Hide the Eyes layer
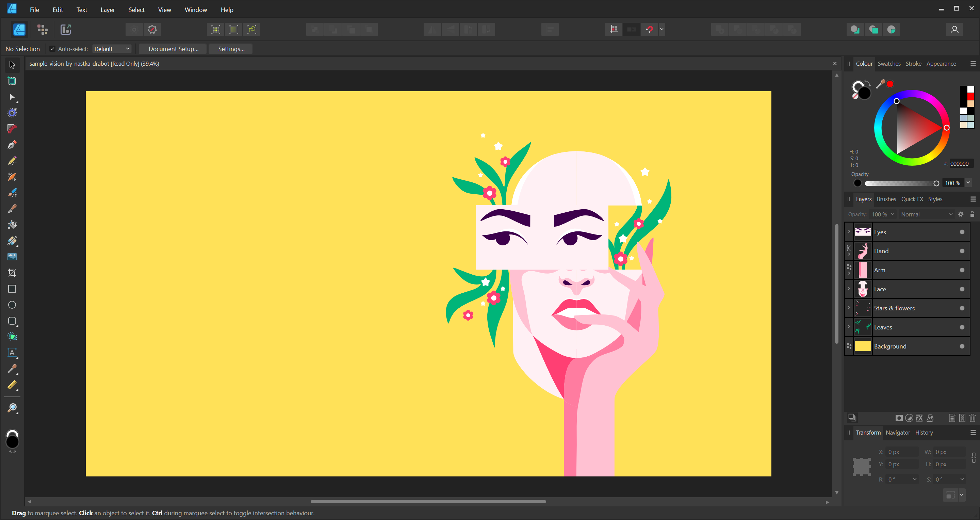The width and height of the screenshot is (980, 520). coord(962,232)
